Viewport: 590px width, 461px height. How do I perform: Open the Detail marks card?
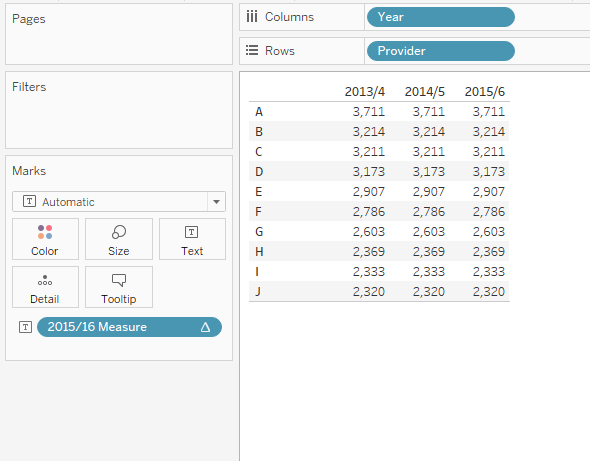(45, 287)
